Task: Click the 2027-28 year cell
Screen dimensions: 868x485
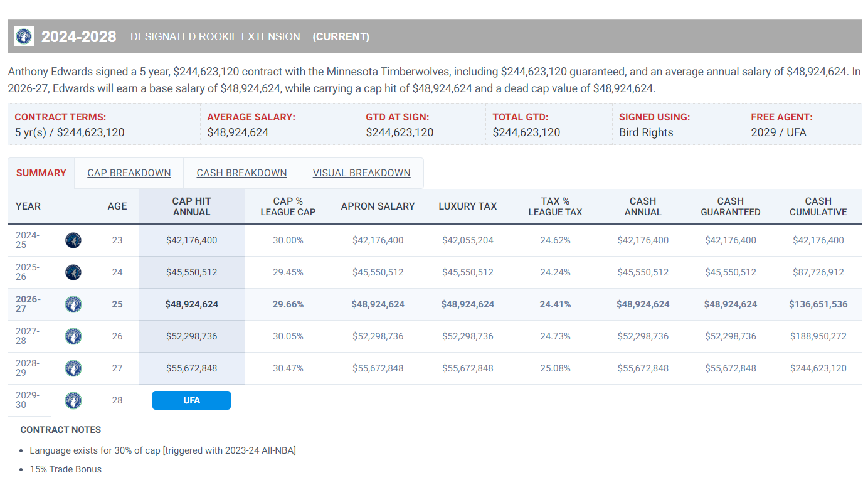Action: coord(28,336)
